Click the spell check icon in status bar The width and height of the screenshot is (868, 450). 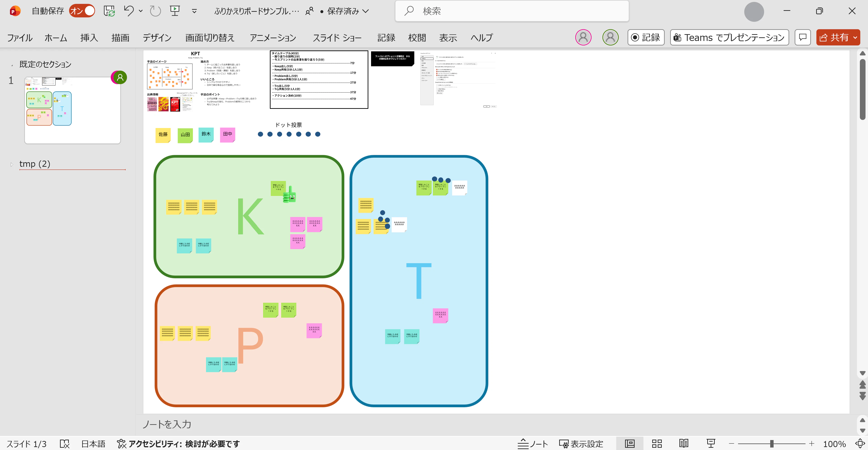pos(64,444)
